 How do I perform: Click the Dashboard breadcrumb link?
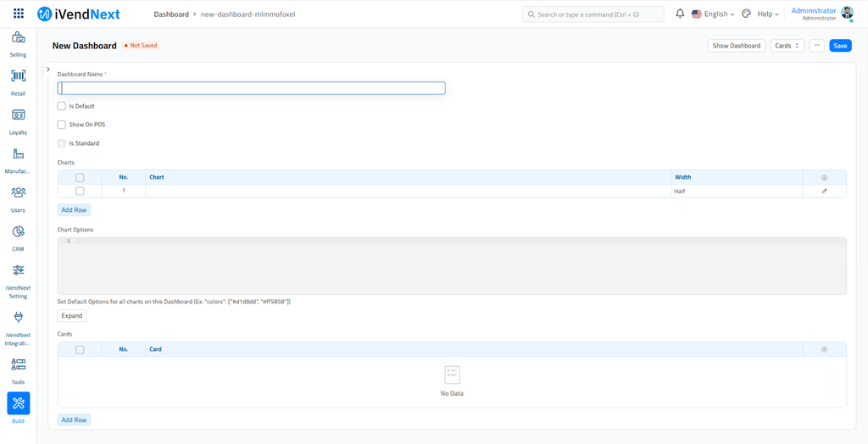(x=171, y=14)
